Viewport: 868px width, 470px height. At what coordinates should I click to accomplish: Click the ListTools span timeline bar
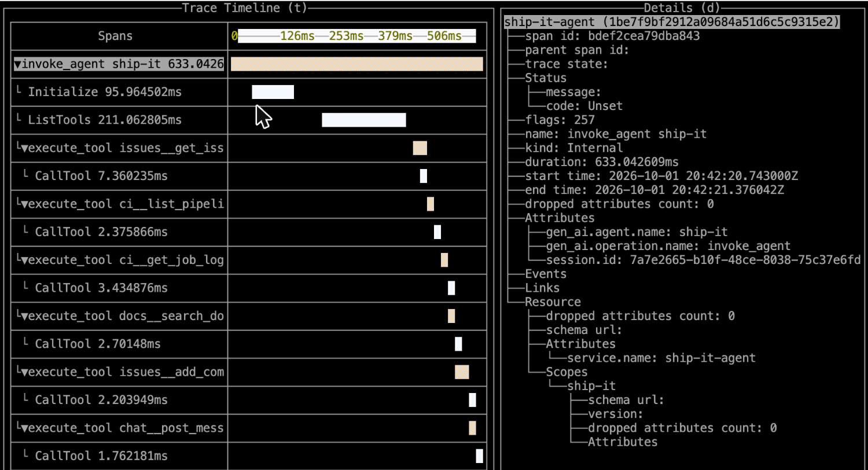(364, 120)
